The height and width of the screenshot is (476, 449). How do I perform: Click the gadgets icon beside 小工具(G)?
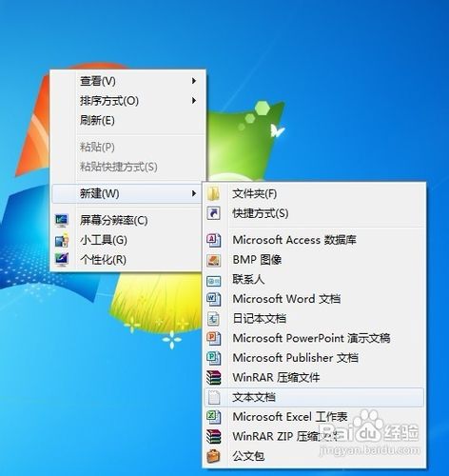[62, 240]
